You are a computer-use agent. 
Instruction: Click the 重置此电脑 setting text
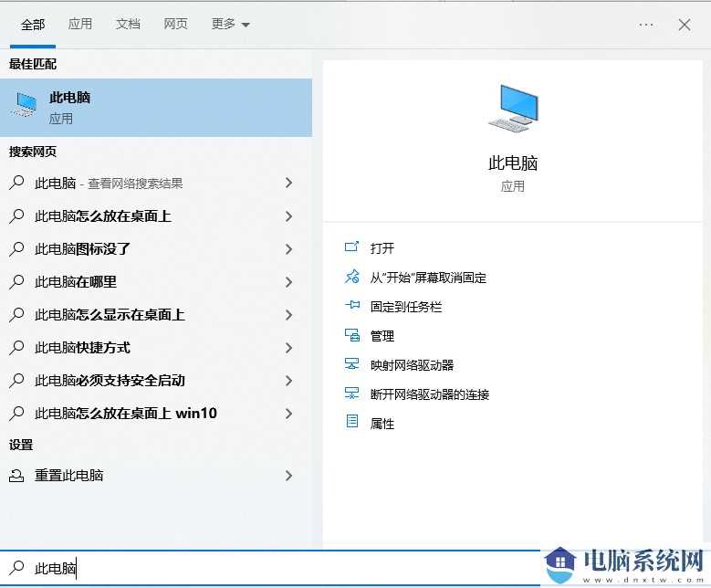click(x=69, y=476)
